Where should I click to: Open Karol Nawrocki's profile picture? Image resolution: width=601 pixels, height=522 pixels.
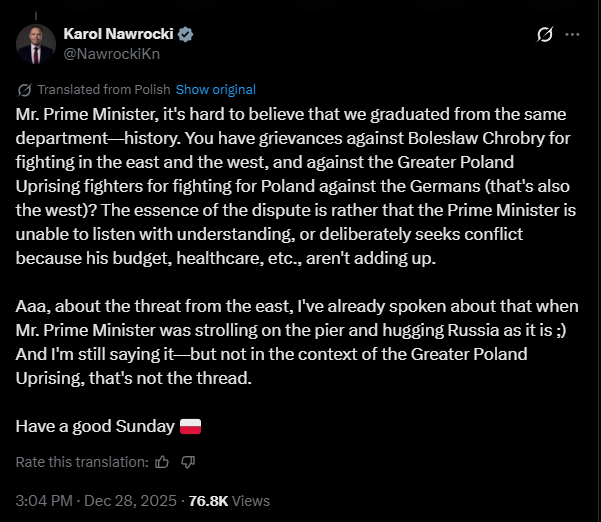[x=36, y=44]
